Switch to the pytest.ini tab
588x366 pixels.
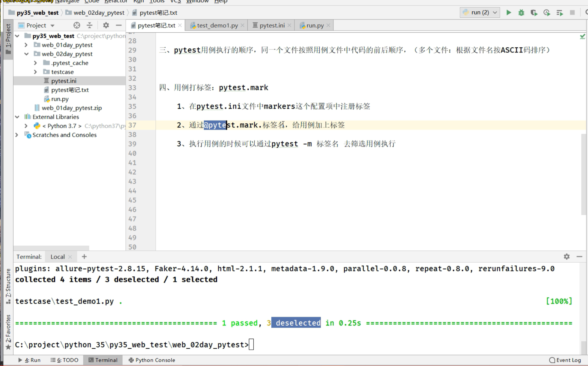coord(272,25)
